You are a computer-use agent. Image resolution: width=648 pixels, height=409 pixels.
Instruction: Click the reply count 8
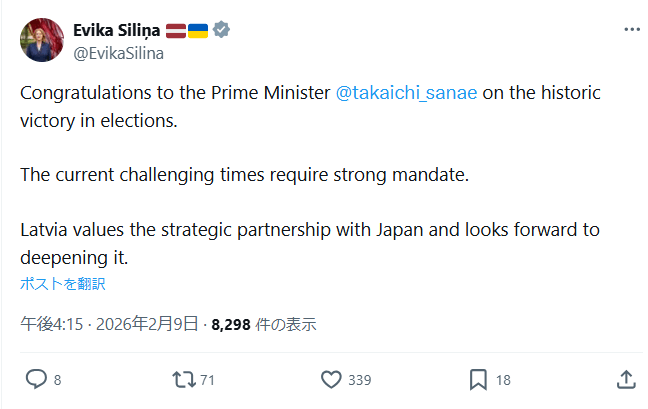tap(58, 380)
